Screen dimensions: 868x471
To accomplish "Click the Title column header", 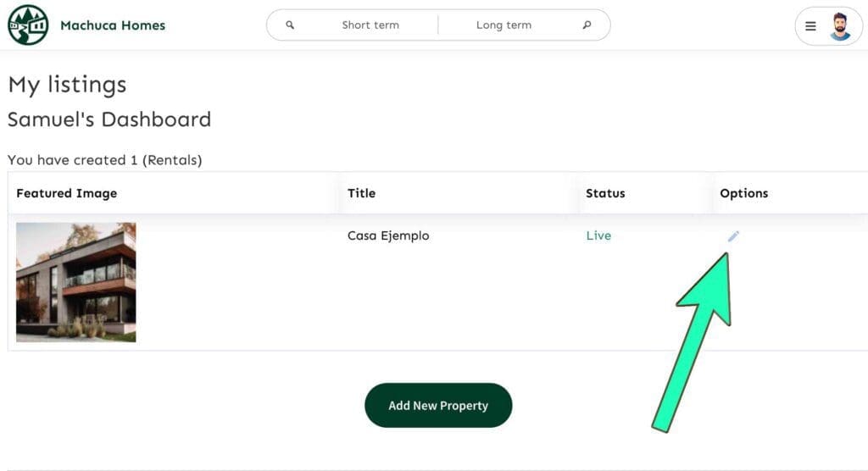I will pyautogui.click(x=361, y=193).
